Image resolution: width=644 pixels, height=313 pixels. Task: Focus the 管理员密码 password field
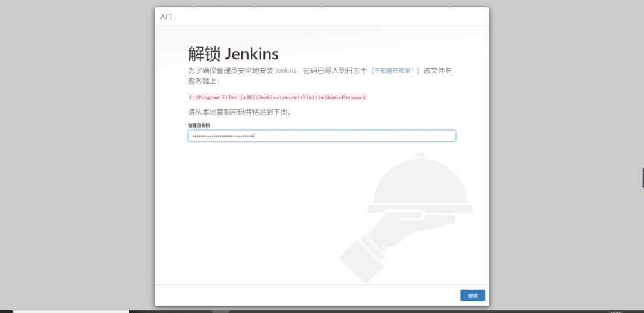point(321,136)
